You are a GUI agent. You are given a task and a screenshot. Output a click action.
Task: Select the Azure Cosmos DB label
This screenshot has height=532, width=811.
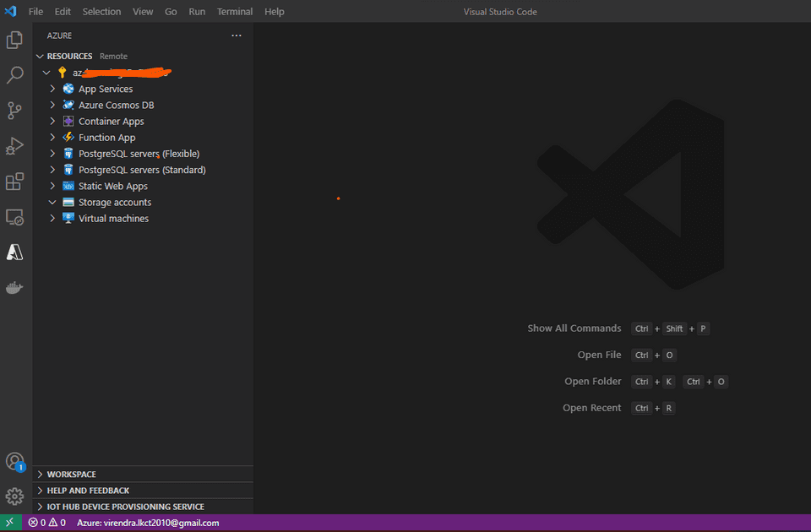click(117, 105)
